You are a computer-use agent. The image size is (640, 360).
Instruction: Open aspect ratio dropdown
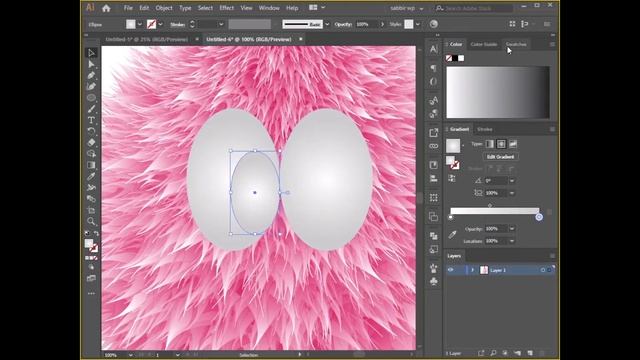click(512, 193)
